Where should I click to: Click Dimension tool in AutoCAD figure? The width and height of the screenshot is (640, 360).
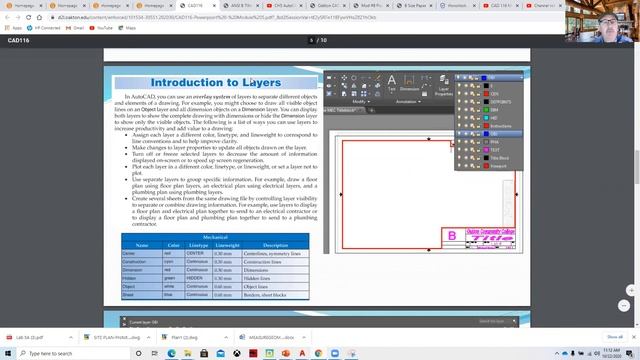(409, 83)
